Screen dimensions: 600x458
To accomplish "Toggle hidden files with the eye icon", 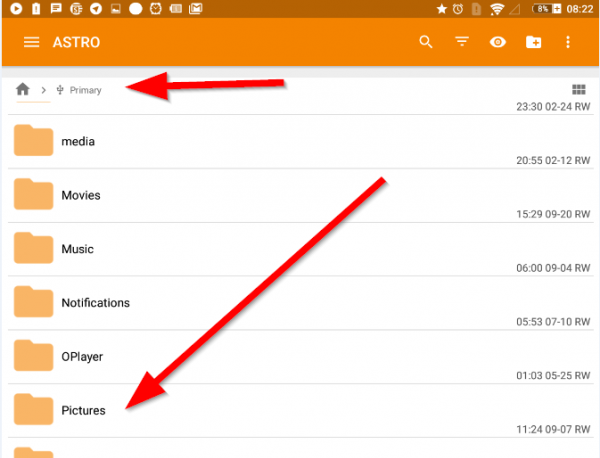I will (x=498, y=42).
